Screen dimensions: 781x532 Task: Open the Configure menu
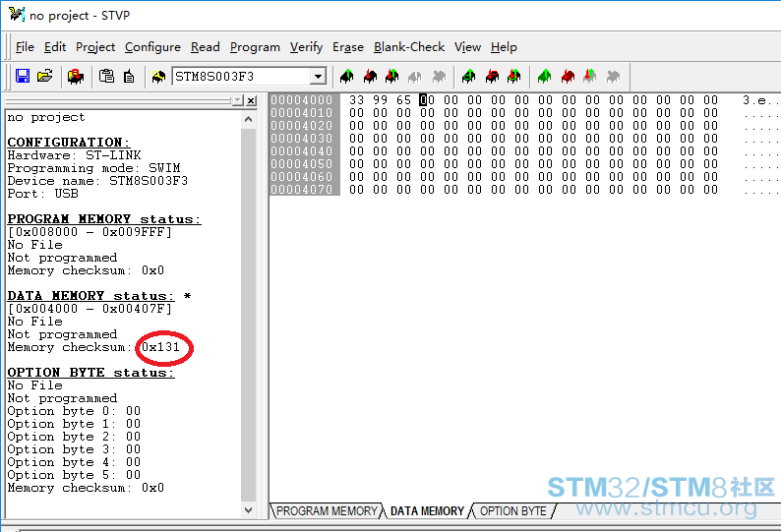click(152, 47)
